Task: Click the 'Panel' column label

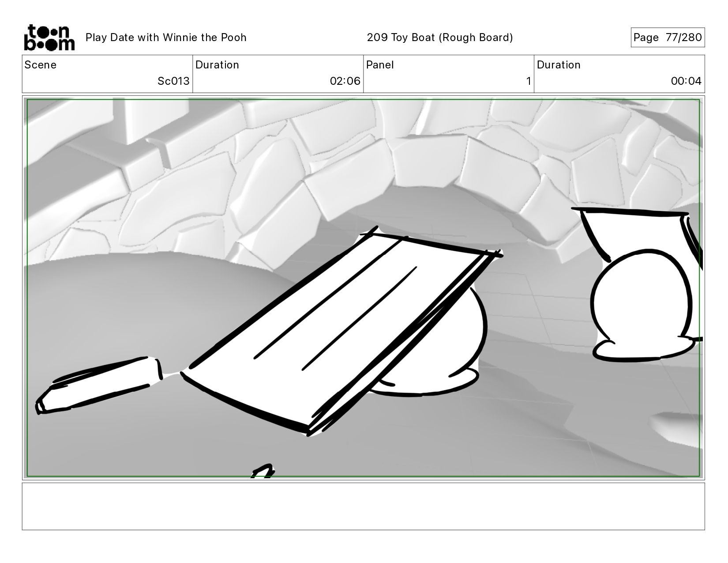Action: click(380, 65)
